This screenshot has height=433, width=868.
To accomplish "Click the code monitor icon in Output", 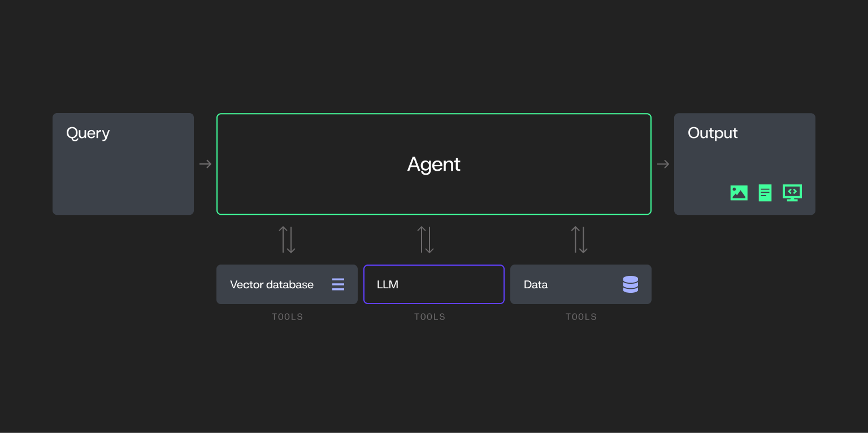I will [792, 193].
